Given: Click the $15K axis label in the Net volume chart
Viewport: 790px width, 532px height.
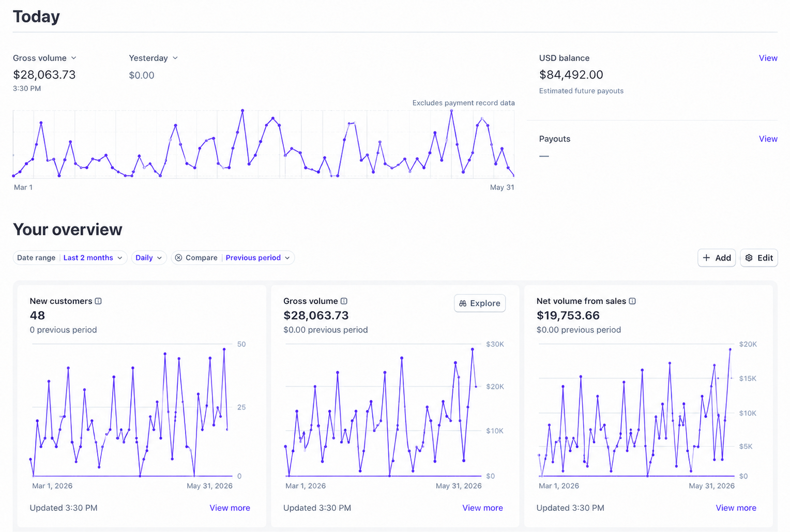Looking at the screenshot, I should [x=748, y=378].
